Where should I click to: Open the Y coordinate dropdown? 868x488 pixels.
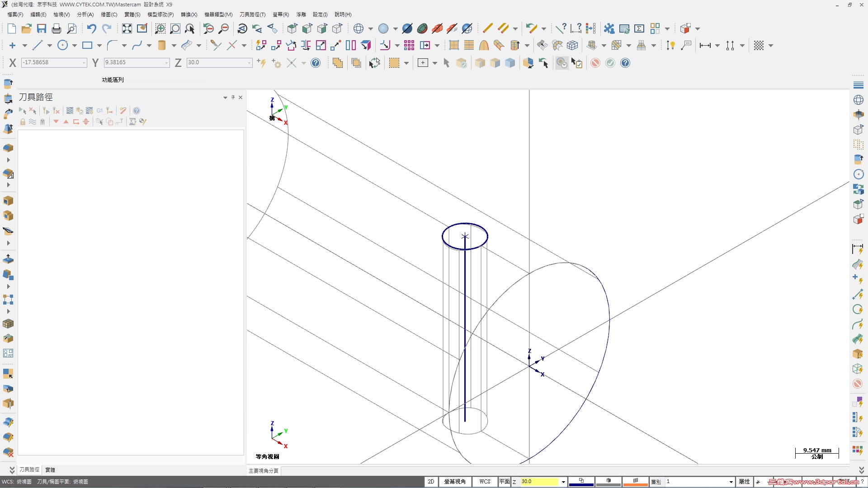coord(167,62)
